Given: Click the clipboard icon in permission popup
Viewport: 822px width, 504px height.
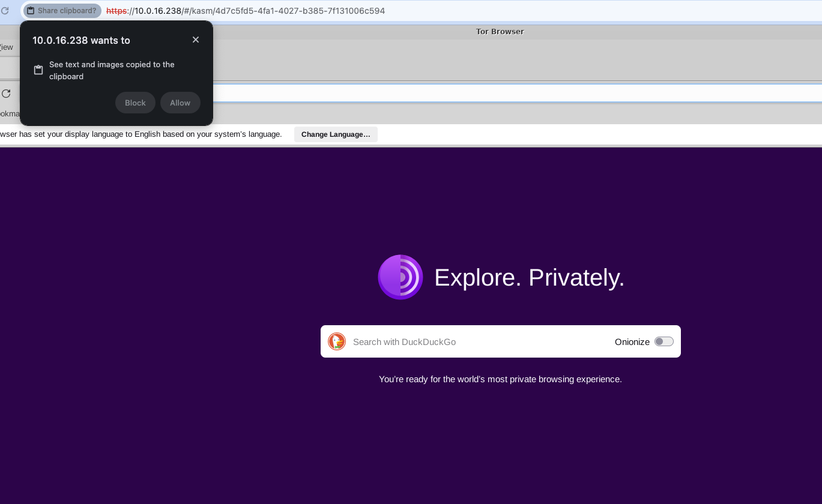Looking at the screenshot, I should 38,70.
